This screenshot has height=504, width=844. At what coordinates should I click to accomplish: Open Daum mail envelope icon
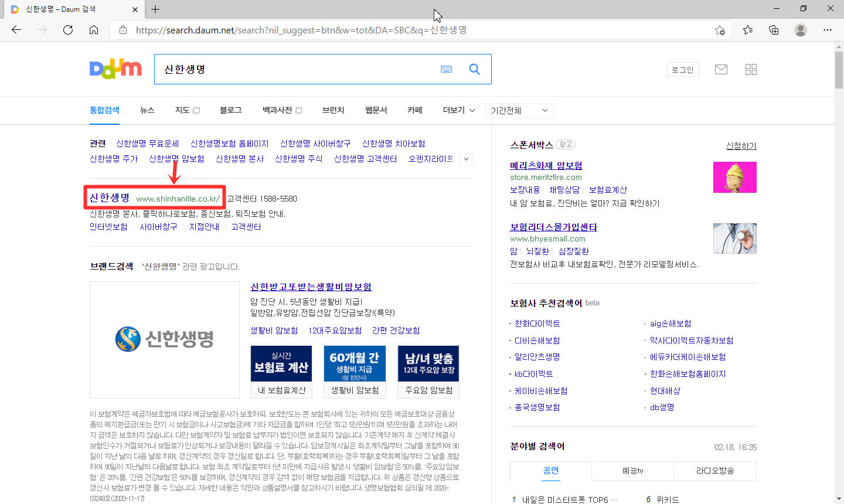[721, 70]
